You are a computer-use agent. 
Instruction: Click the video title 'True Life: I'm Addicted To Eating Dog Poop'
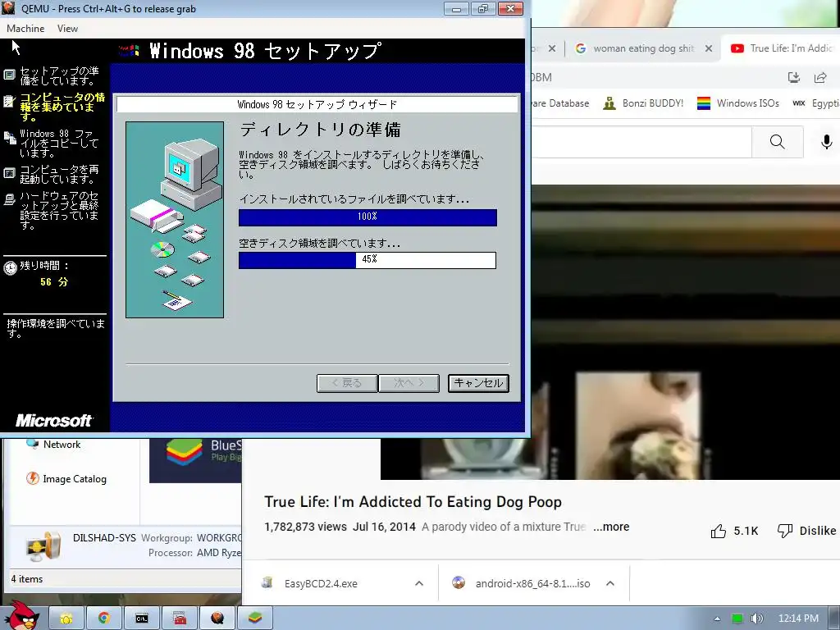(413, 502)
